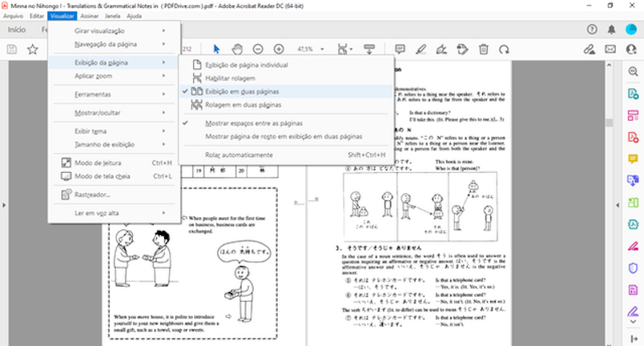Image resolution: width=644 pixels, height=346 pixels.
Task: Open the Janela menu
Action: tap(113, 16)
